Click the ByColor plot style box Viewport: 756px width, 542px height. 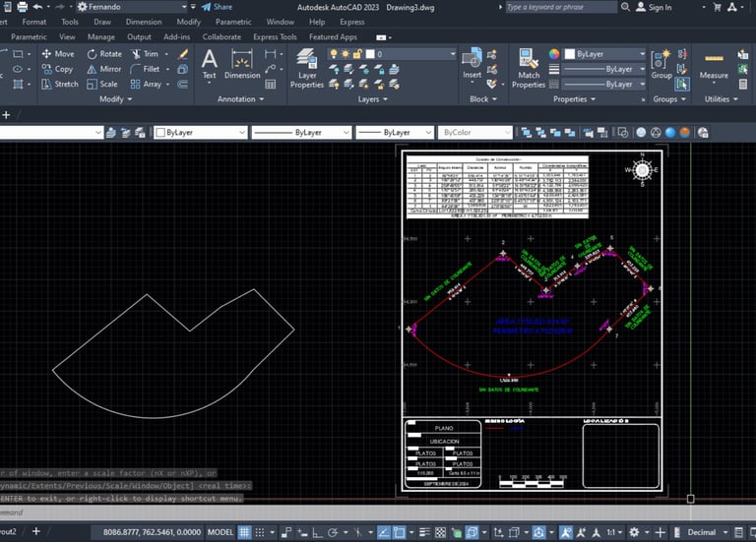coord(474,133)
